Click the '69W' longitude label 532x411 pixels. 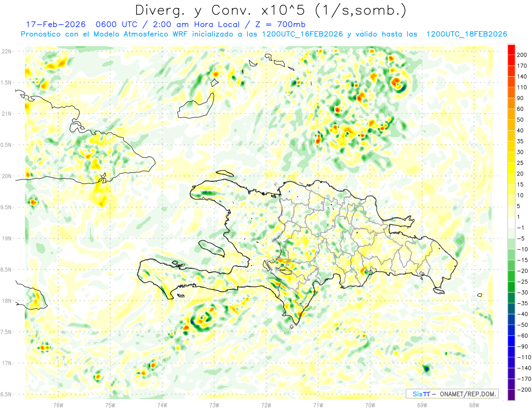pos(422,405)
